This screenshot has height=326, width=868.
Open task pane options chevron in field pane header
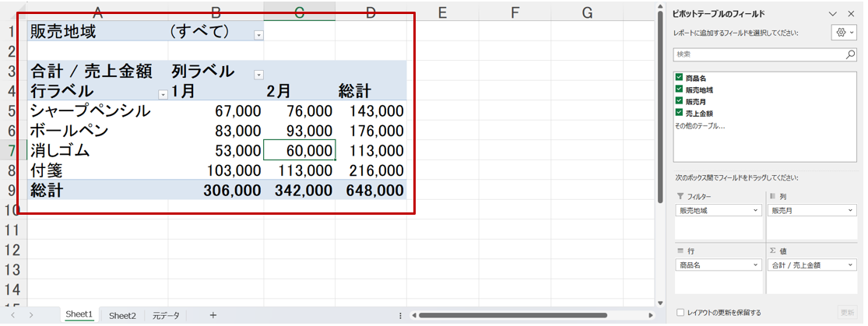832,13
